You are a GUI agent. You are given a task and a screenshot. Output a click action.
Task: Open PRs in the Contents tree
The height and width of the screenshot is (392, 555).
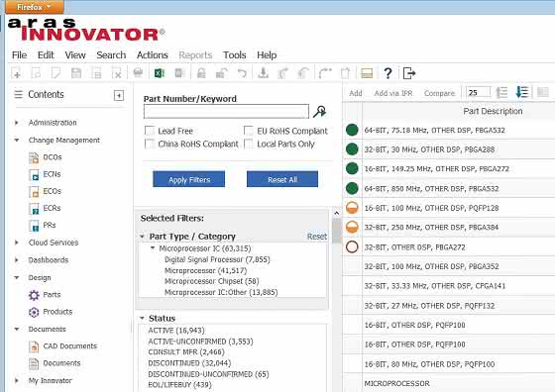pos(50,225)
